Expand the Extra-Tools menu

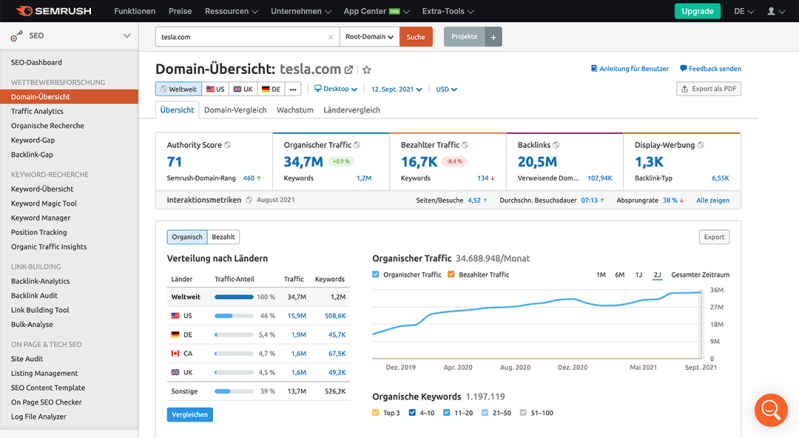pos(448,11)
